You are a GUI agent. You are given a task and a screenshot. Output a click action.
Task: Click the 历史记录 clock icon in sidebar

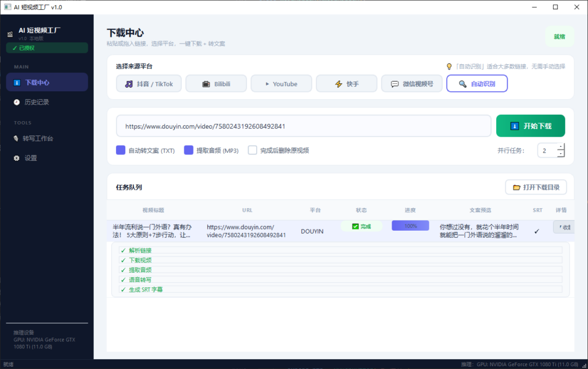click(x=17, y=102)
